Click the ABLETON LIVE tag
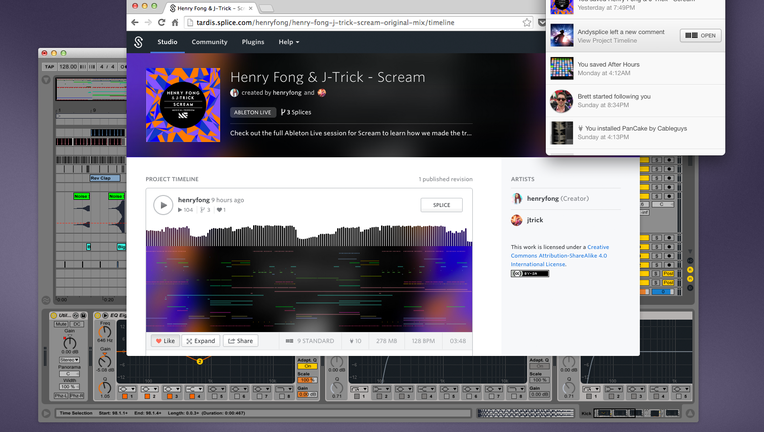 click(x=252, y=113)
